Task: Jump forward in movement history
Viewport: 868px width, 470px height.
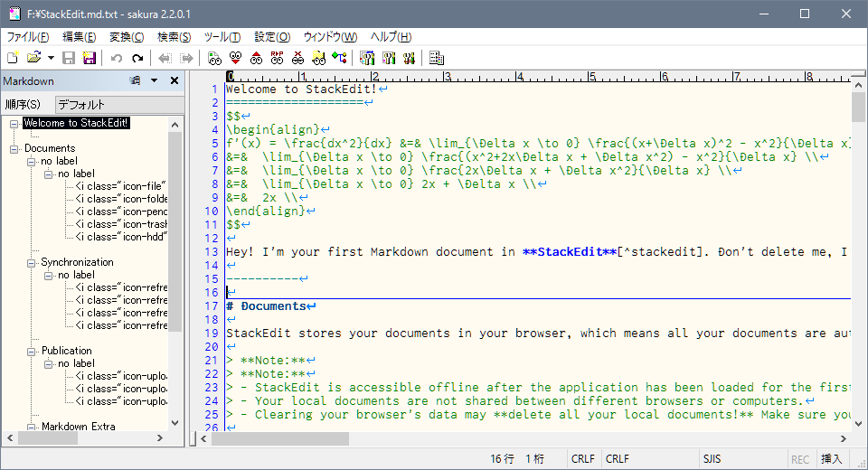Action: (186, 58)
